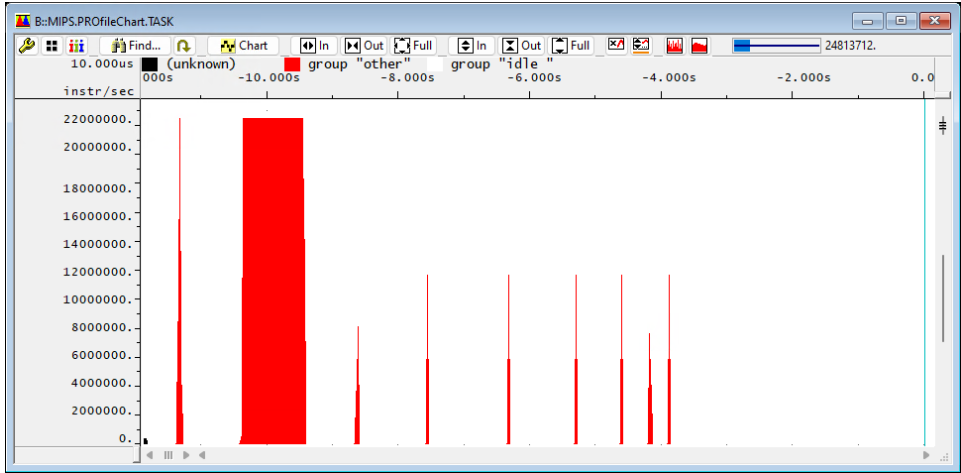Click the blue scale slider in toolbar

[776, 46]
